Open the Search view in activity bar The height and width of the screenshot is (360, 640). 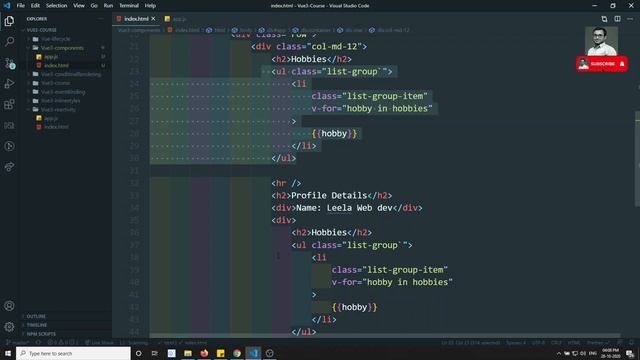pyautogui.click(x=9, y=42)
